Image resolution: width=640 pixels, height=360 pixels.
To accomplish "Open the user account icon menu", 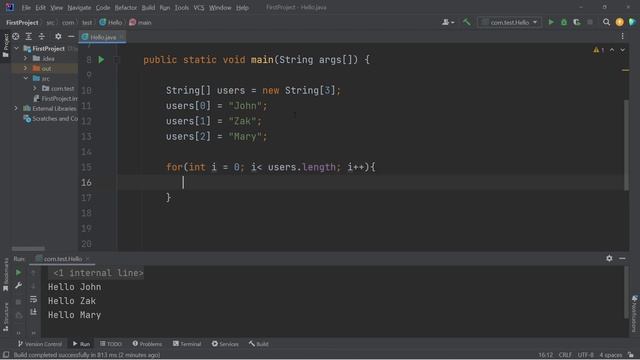I will tap(448, 22).
